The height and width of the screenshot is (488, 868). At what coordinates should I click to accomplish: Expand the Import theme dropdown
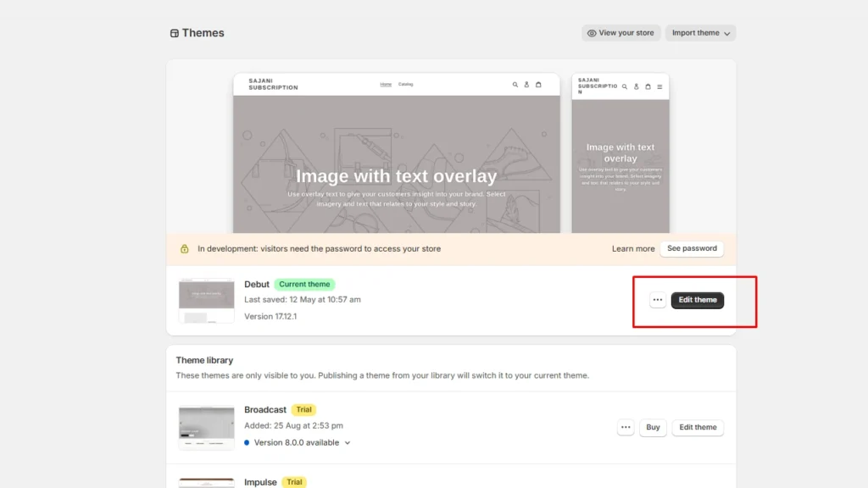[700, 32]
